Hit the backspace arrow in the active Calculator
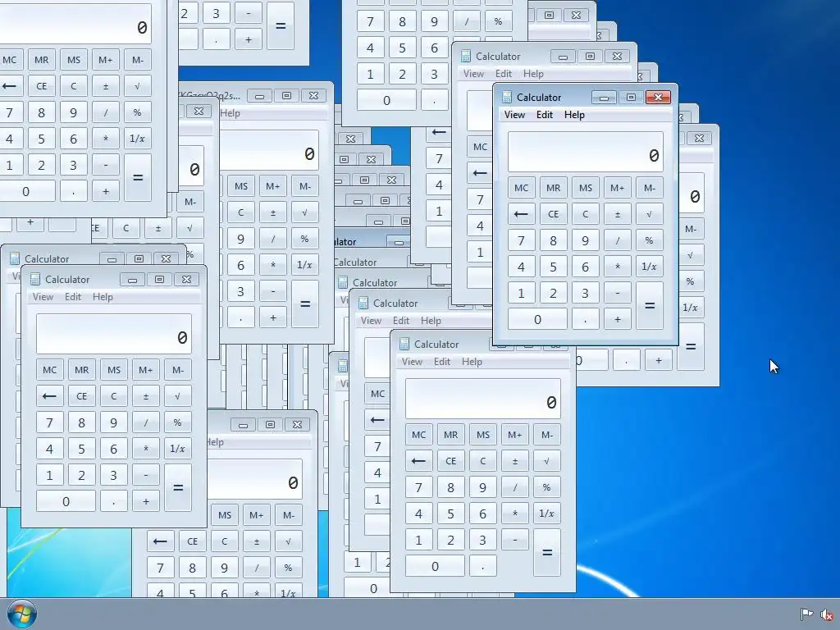This screenshot has width=840, height=630. (521, 214)
